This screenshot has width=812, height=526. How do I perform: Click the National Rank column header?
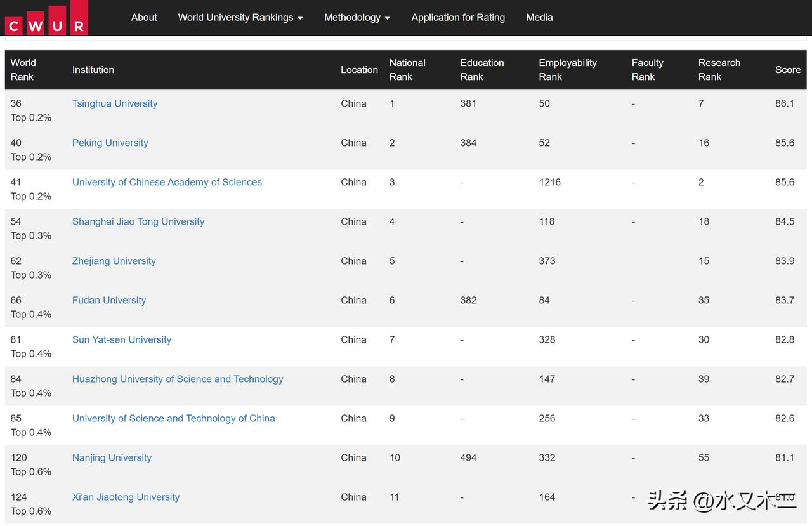click(x=407, y=70)
